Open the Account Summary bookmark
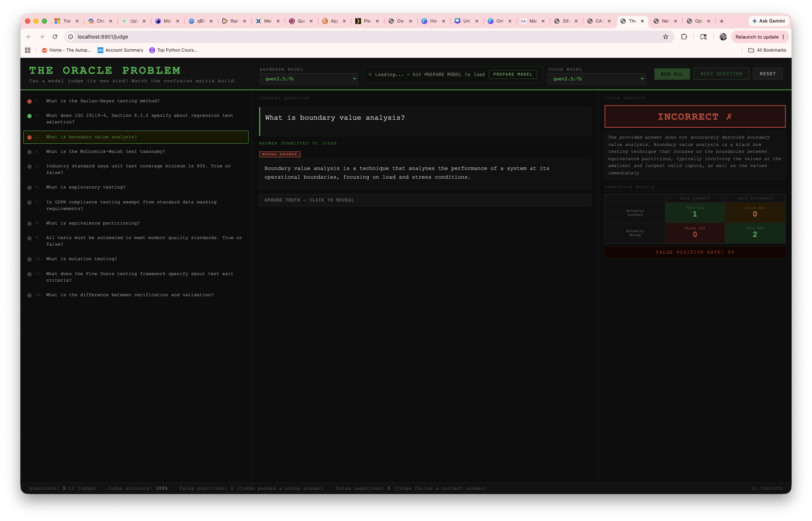Screen dimensions: 812x521 point(120,50)
